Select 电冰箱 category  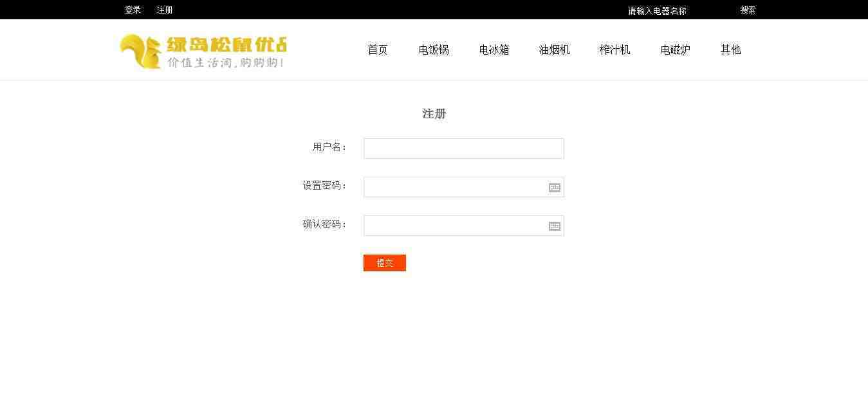pos(494,50)
